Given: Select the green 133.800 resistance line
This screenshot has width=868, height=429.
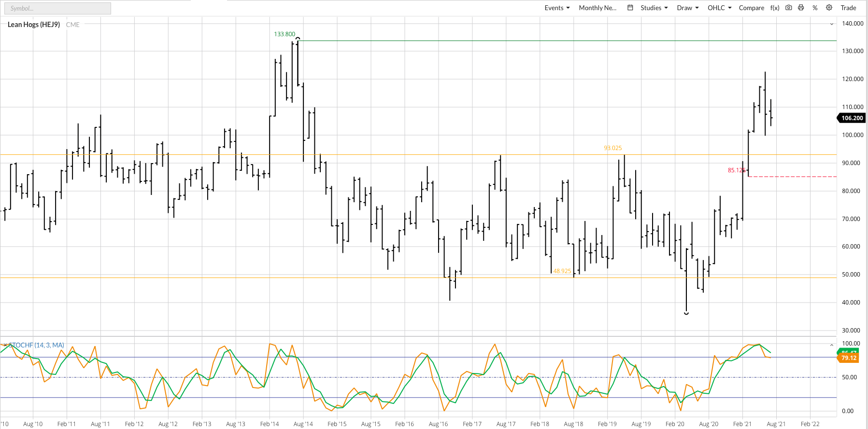Looking at the screenshot, I should coord(531,41).
